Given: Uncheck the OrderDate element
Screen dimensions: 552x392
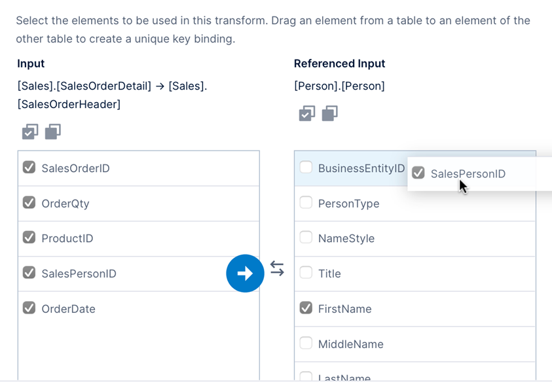Looking at the screenshot, I should (29, 308).
